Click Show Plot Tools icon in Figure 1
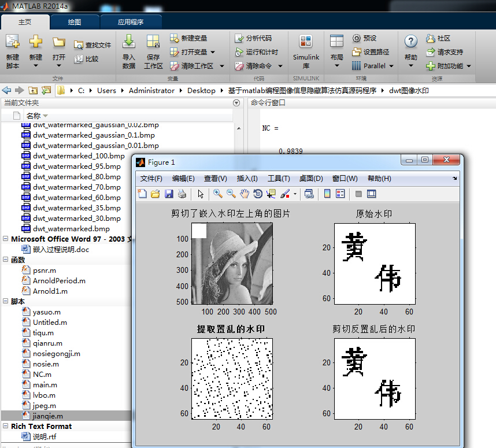The image size is (496, 448). 371,194
